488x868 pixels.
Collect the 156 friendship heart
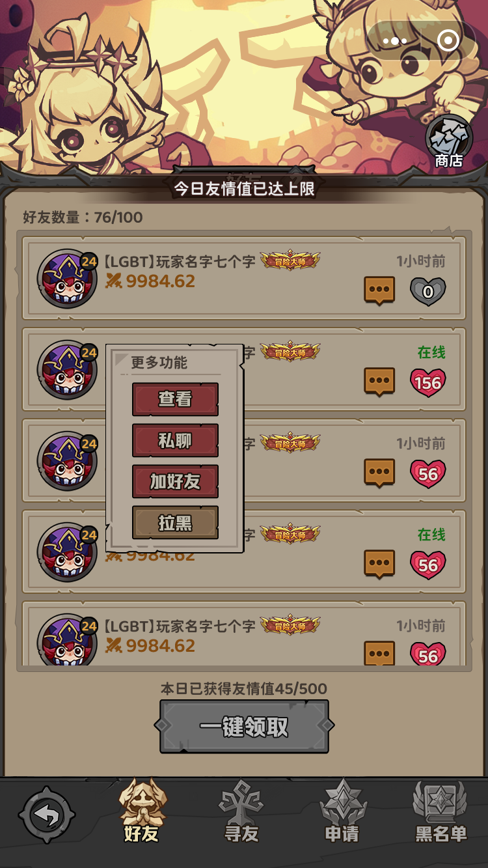point(427,382)
